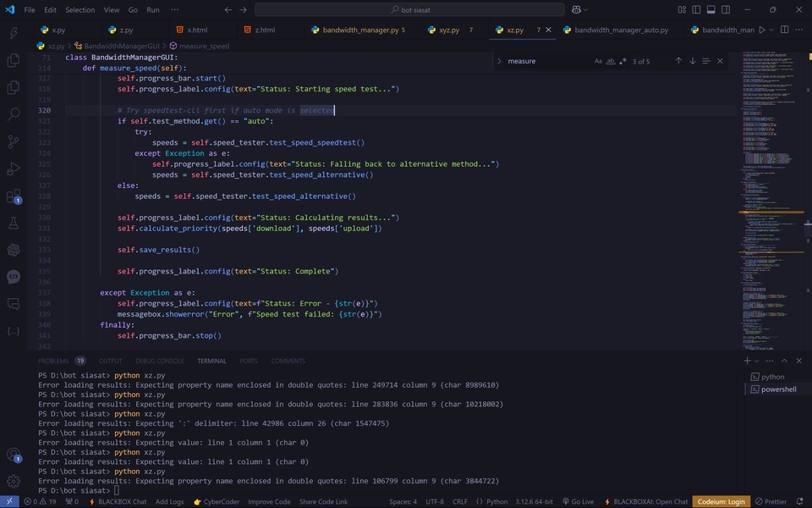Click BLACKBOXAI: Open Chat status item
Screen dimensions: 812x508
(646, 501)
